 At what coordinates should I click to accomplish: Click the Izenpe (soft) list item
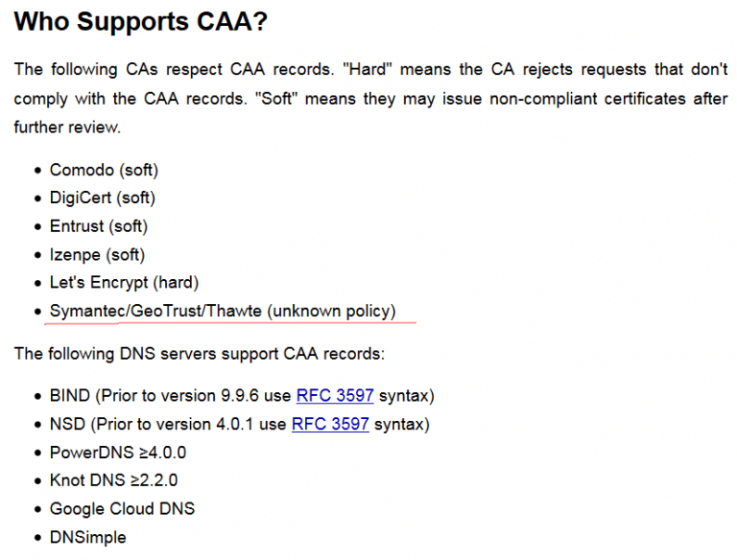click(97, 255)
